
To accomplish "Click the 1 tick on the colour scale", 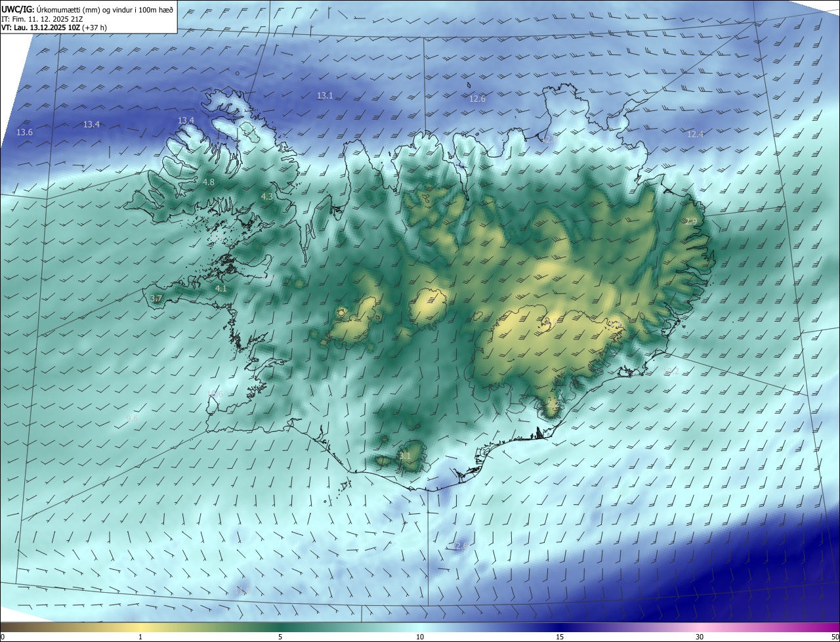I will pyautogui.click(x=140, y=637).
